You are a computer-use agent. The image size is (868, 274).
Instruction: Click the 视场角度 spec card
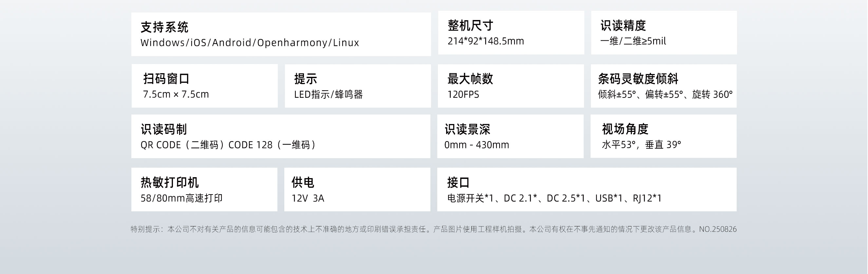(664, 136)
